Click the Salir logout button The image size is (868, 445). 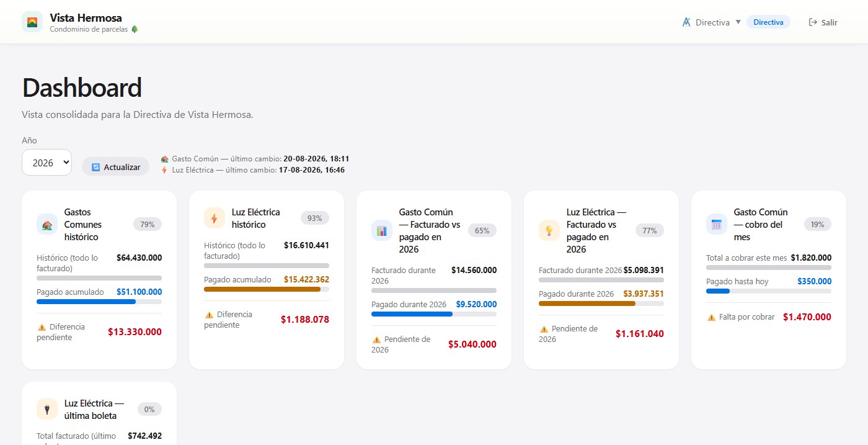823,22
